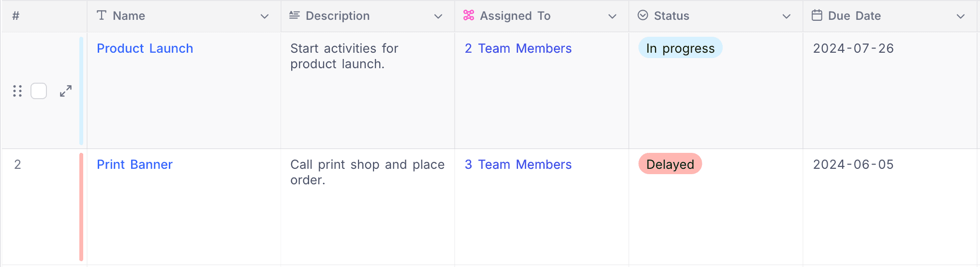
Task: Expand the Product Launch record
Action: pyautogui.click(x=66, y=91)
